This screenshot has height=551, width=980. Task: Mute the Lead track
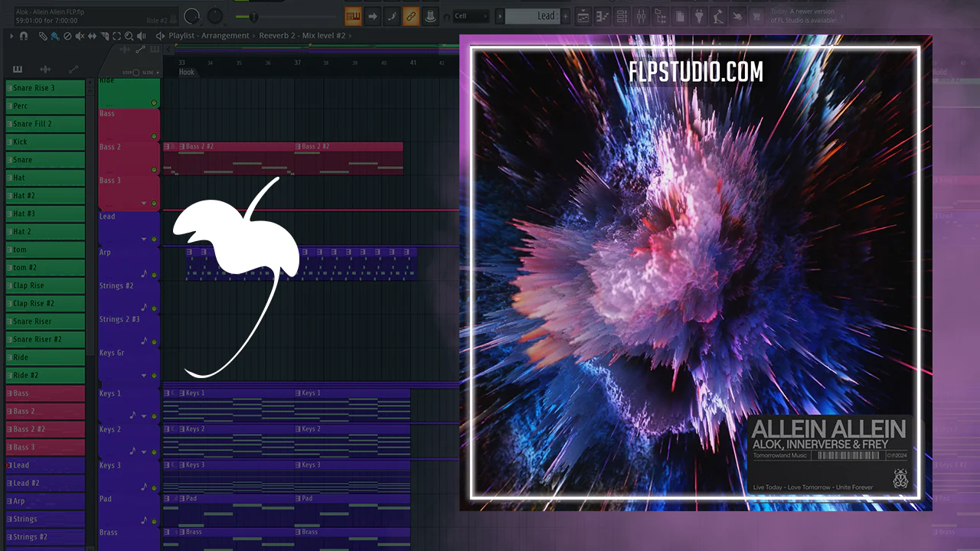point(154,239)
